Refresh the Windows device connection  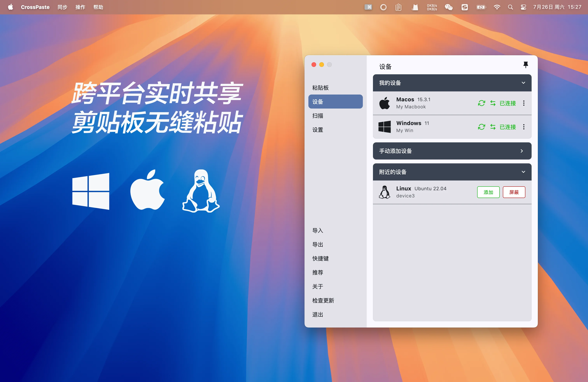click(481, 127)
